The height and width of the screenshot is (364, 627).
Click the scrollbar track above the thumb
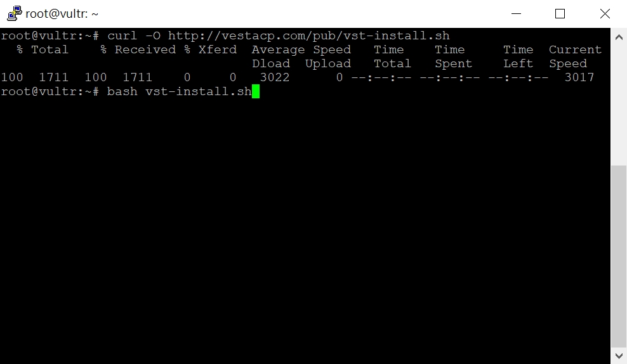tap(619, 105)
